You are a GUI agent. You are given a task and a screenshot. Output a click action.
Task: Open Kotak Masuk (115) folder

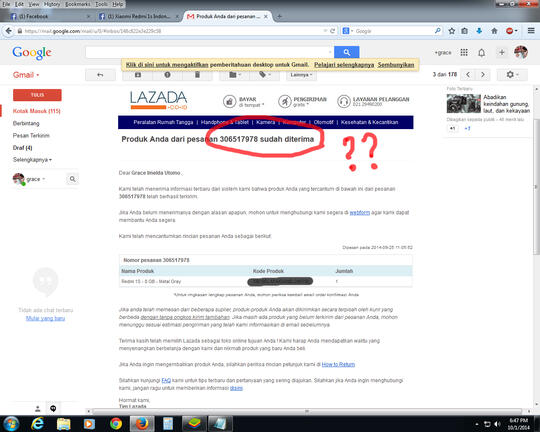pos(37,111)
